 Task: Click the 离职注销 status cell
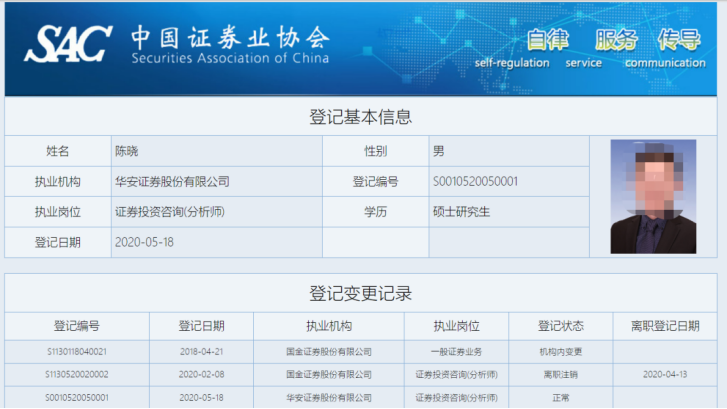click(560, 374)
